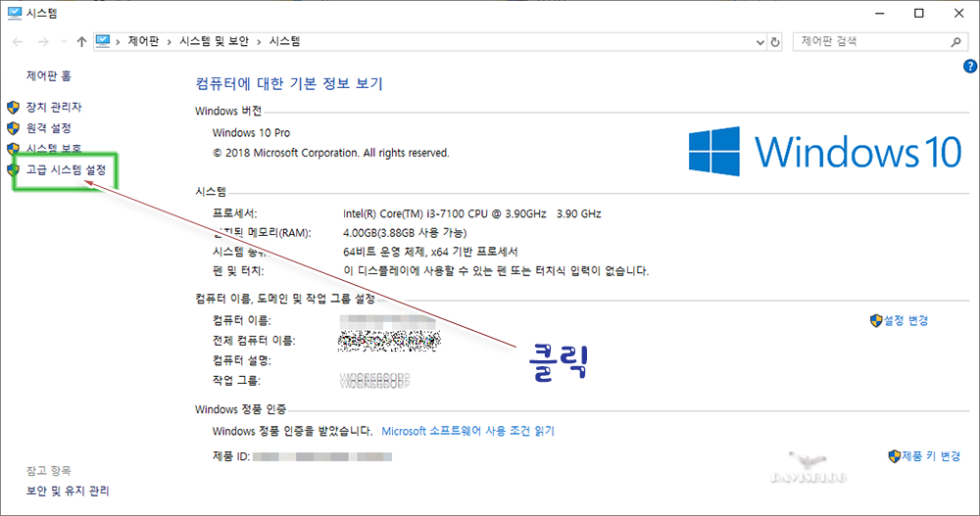Click the Windows 10 logo
The width and height of the screenshot is (980, 516).
(x=825, y=152)
